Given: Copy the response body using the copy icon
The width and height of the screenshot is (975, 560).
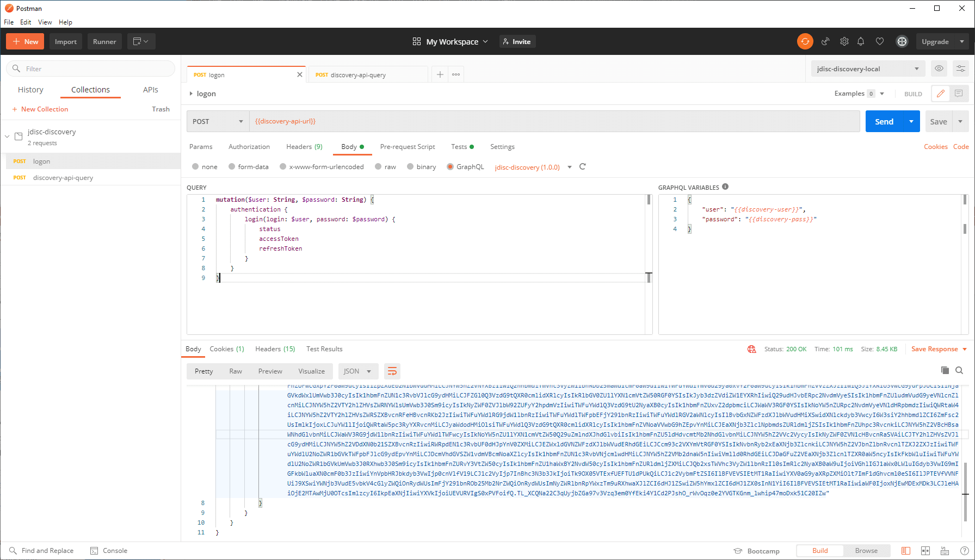Looking at the screenshot, I should [x=945, y=370].
